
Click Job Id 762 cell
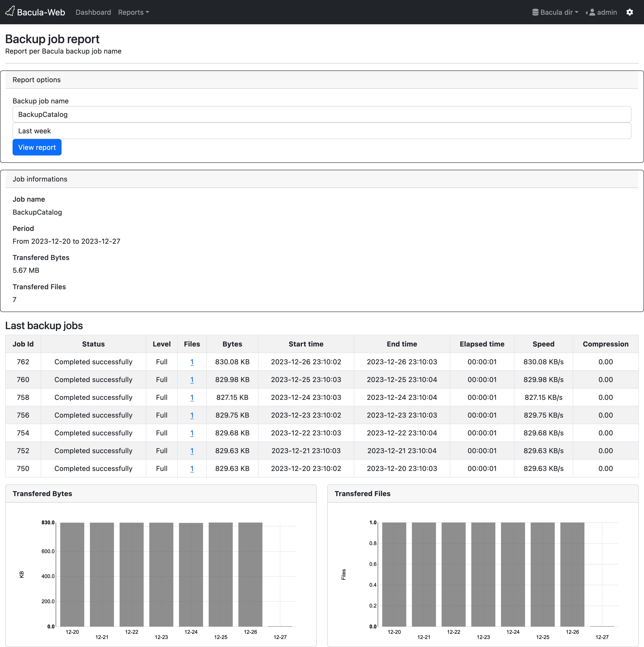pyautogui.click(x=23, y=362)
